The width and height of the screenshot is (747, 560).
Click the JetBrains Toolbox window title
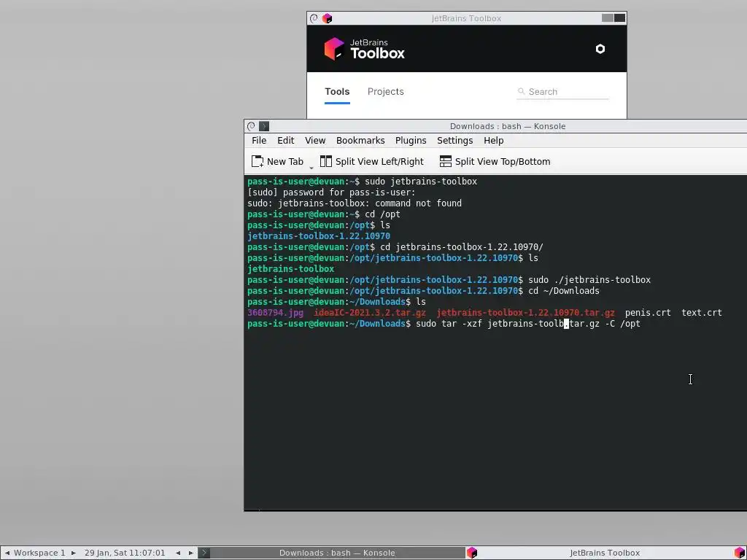tap(466, 18)
